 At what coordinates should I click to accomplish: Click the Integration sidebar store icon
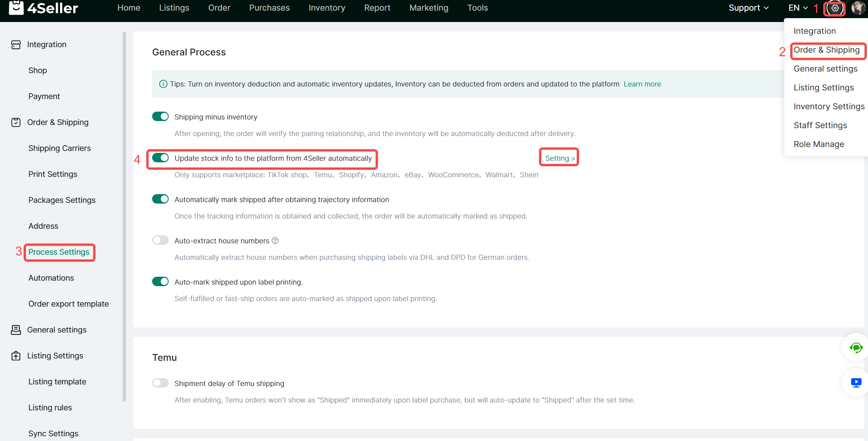pyautogui.click(x=16, y=44)
